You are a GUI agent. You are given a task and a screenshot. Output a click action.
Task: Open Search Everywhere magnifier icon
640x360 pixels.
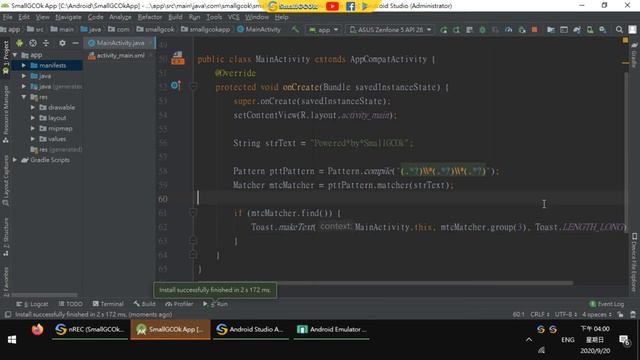point(619,30)
